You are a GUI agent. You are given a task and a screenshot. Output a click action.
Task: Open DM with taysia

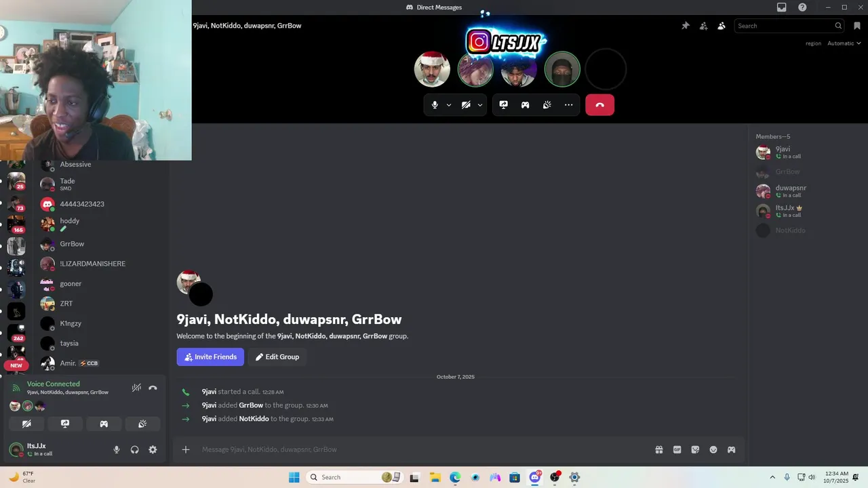(x=102, y=343)
